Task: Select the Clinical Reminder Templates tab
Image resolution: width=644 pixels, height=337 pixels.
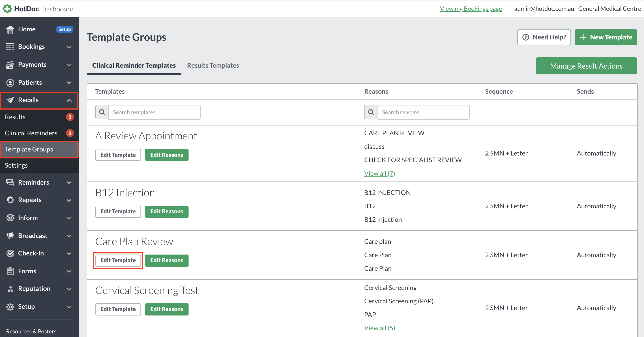Action: [x=134, y=66]
